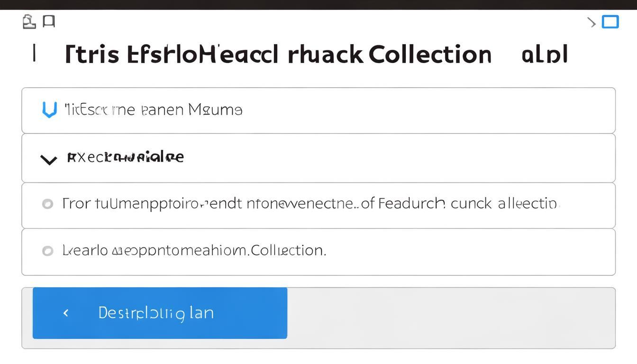
Task: Select the radio button beside "Fror tuUmanpptoiro" option
Action: coord(47,204)
